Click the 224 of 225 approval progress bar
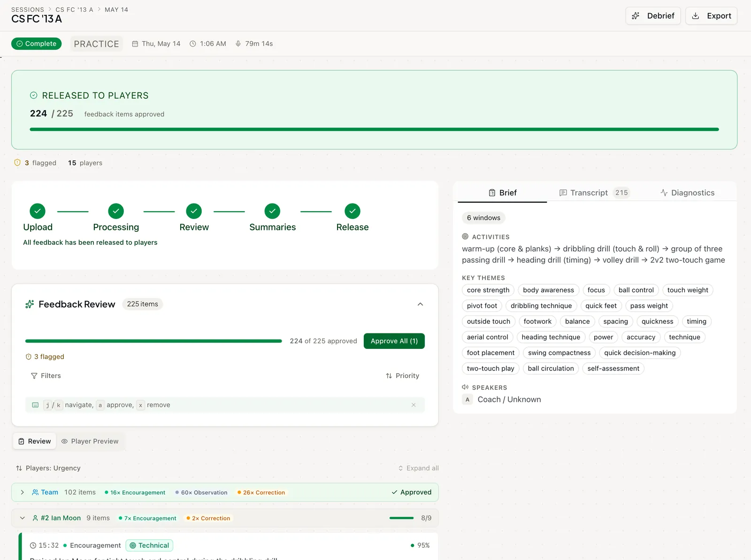This screenshot has width=751, height=560. (x=153, y=341)
